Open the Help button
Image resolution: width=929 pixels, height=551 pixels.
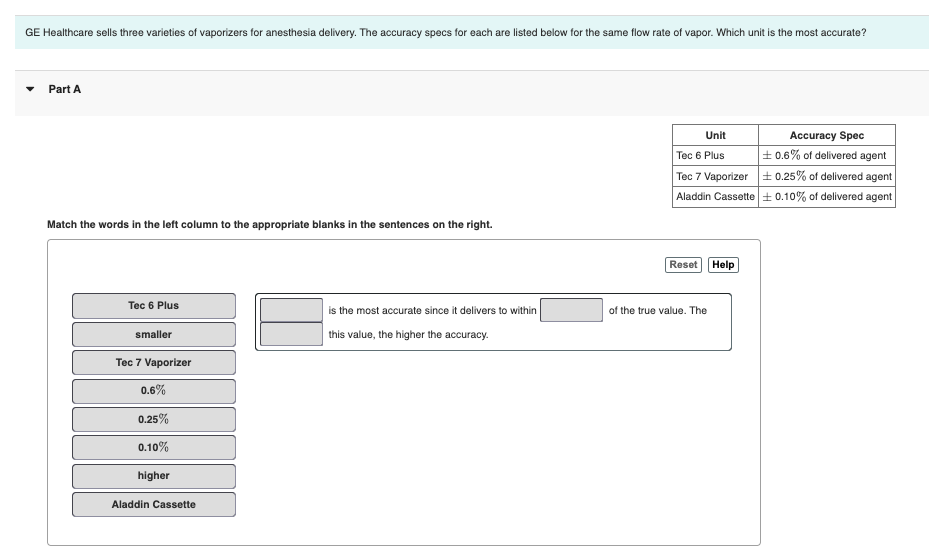click(x=723, y=265)
